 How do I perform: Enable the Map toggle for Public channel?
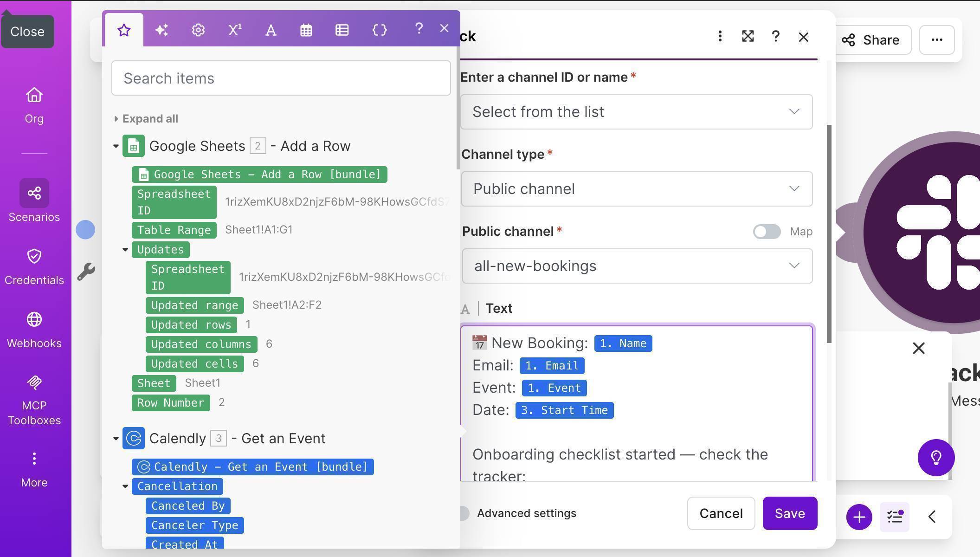(x=767, y=231)
